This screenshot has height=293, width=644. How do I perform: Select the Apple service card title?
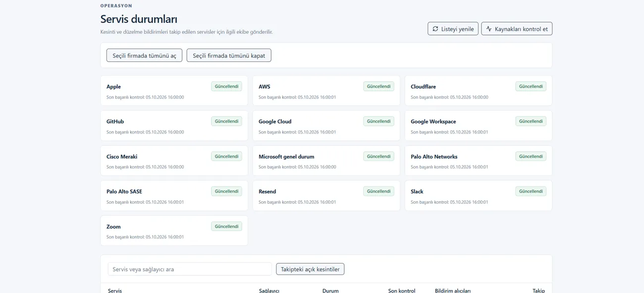113,87
